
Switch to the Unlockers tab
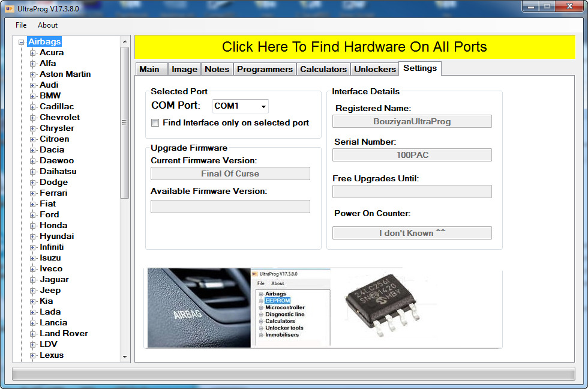tap(374, 70)
